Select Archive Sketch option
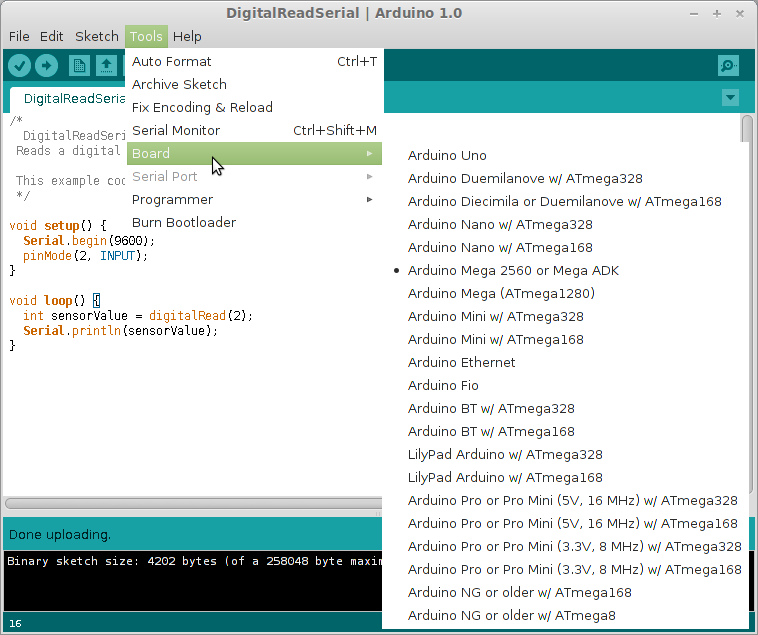The image size is (758, 635). 179,85
